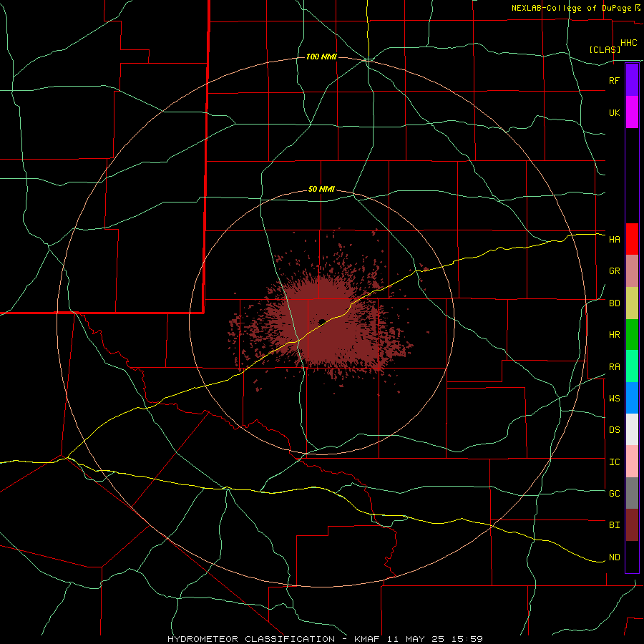
Task: Click the 100 NMI range ring label
Action: point(321,57)
